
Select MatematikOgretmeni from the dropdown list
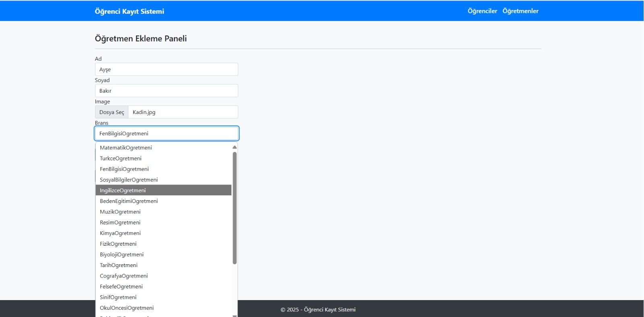coord(126,148)
